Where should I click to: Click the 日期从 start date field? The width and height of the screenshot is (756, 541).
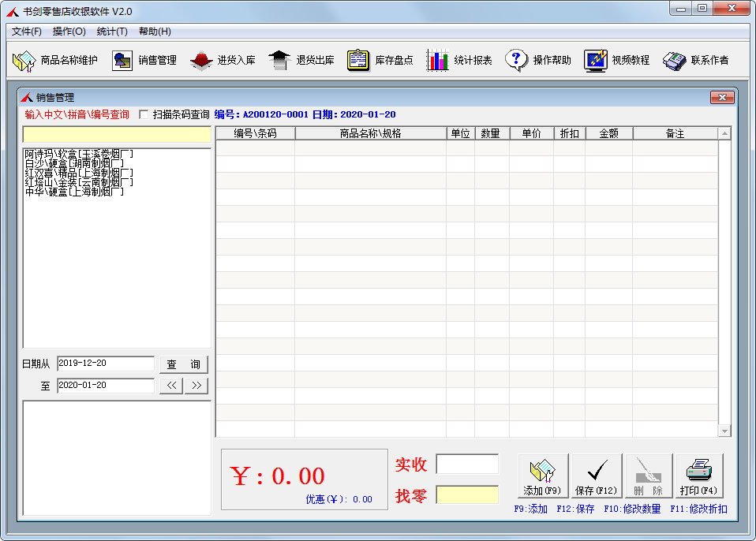pyautogui.click(x=106, y=364)
